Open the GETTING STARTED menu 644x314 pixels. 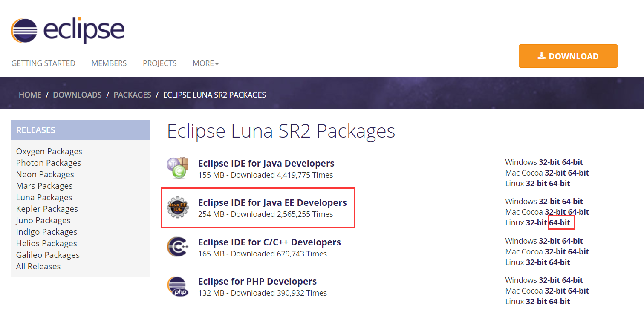pyautogui.click(x=43, y=63)
